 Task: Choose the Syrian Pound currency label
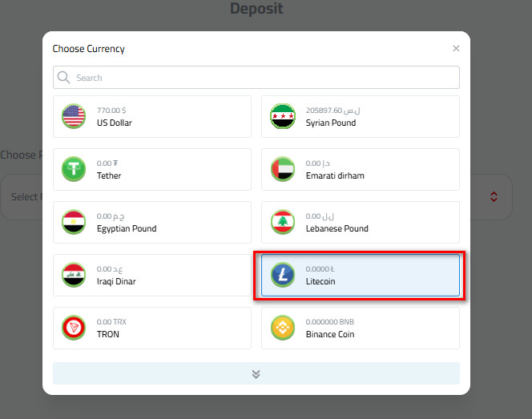pyautogui.click(x=331, y=123)
